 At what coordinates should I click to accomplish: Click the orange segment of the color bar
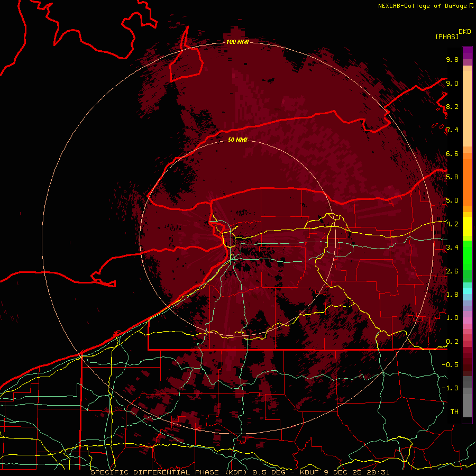click(x=467, y=182)
